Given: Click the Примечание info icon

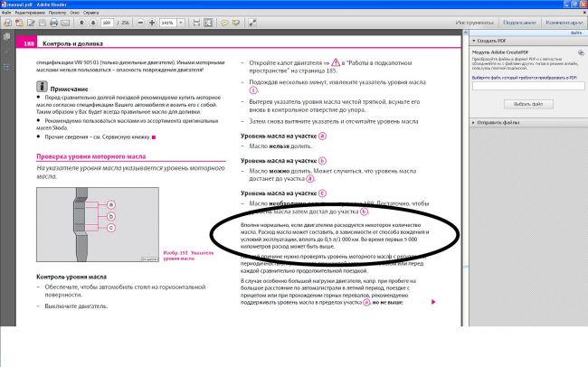Looking at the screenshot, I should tap(42, 87).
